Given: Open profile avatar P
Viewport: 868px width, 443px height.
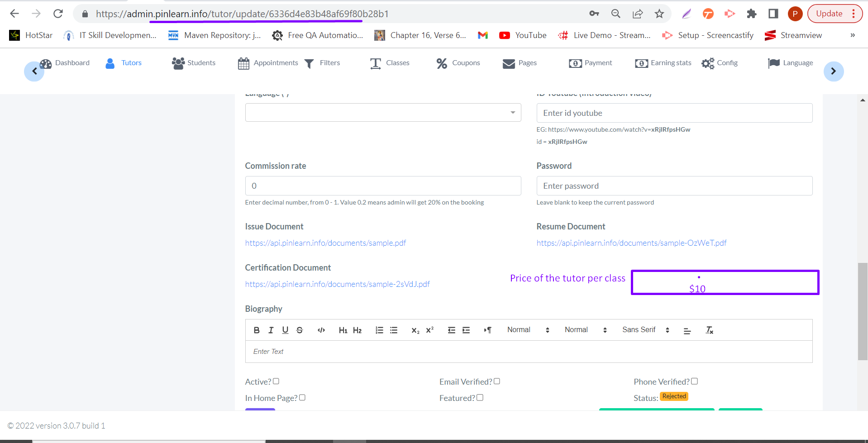Looking at the screenshot, I should pos(795,14).
